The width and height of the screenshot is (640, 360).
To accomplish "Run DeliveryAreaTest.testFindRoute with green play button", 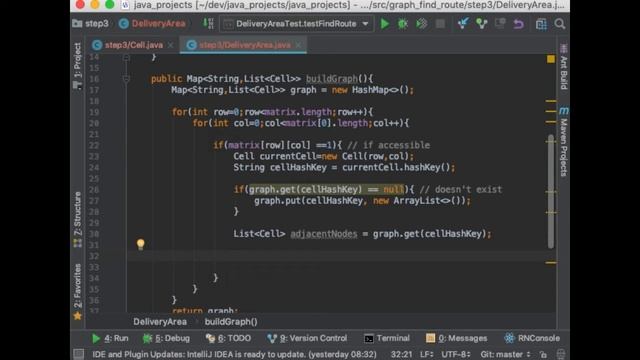I will (384, 24).
